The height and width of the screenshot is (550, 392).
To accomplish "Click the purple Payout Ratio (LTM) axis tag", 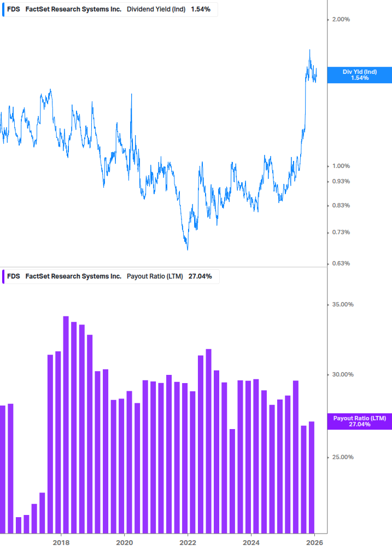I will tap(359, 421).
